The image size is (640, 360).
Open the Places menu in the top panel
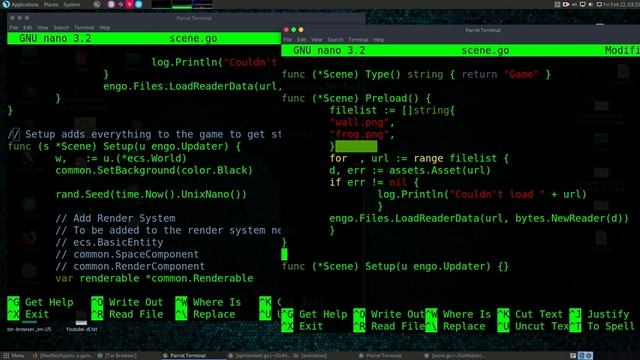[51, 4]
